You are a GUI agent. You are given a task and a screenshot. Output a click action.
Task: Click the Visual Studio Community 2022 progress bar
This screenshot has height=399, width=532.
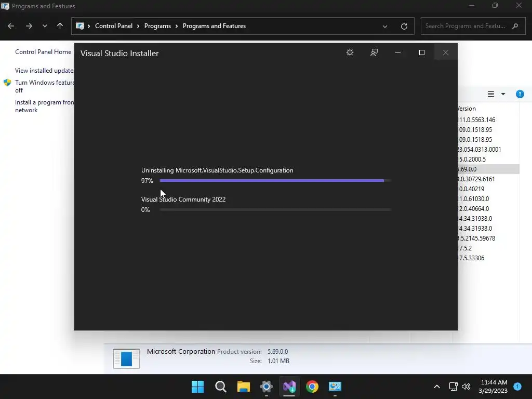(275, 210)
